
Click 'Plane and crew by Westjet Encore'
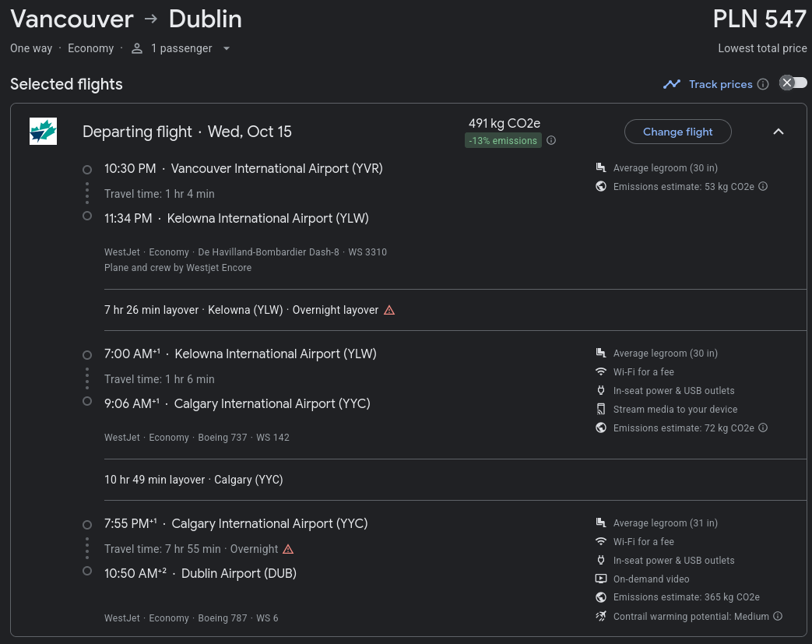click(178, 268)
